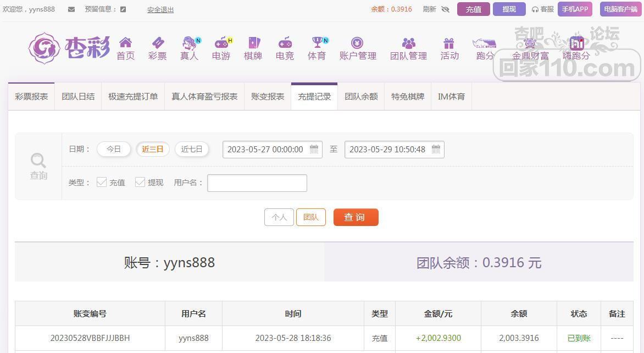Screen dimensions: 644x353
Task: Select the 近七日 date range option
Action: coord(192,149)
